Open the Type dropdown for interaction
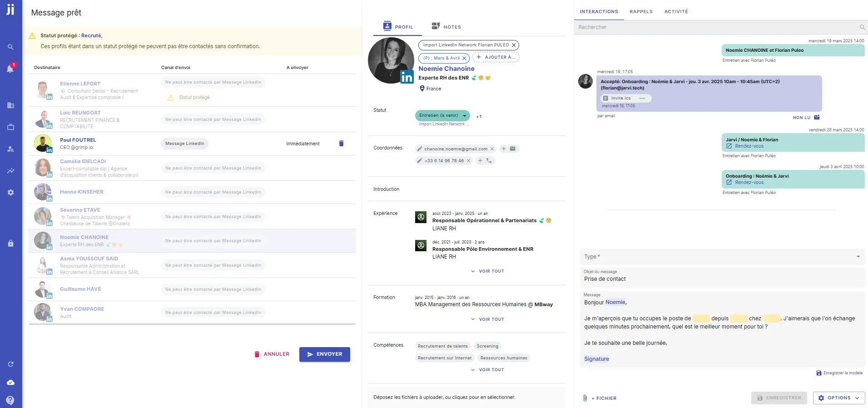The height and width of the screenshot is (408, 868). (x=722, y=257)
